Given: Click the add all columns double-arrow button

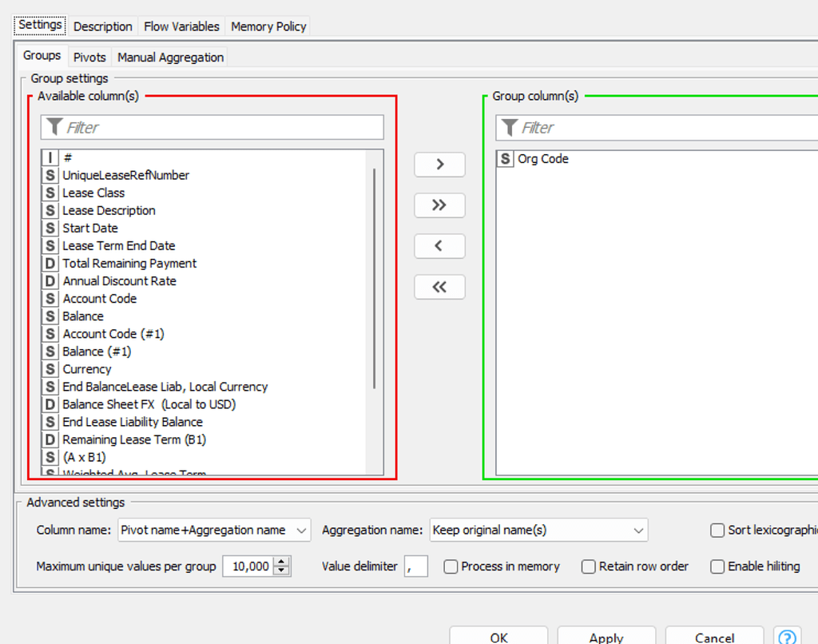Looking at the screenshot, I should pyautogui.click(x=439, y=205).
